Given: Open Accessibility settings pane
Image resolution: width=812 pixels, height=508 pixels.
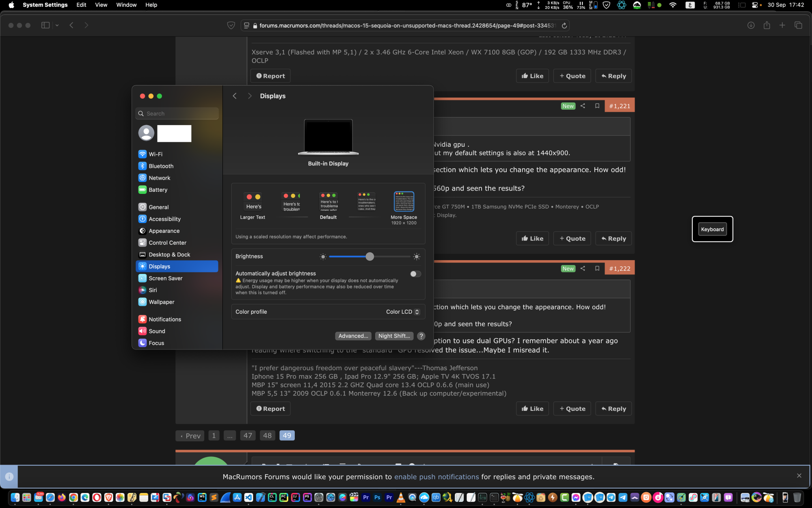Looking at the screenshot, I should (164, 219).
